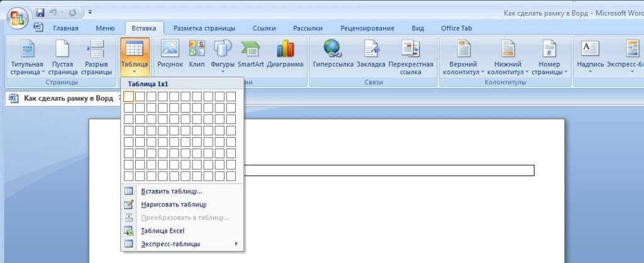Image resolution: width=644 pixels, height=263 pixels.
Task: Insert a picture with Рисунок icon
Action: [x=170, y=54]
